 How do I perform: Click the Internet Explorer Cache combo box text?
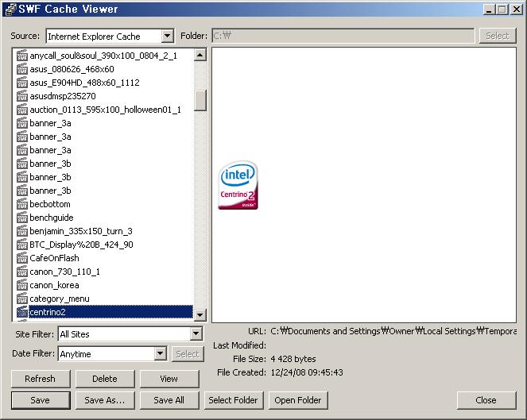click(94, 36)
